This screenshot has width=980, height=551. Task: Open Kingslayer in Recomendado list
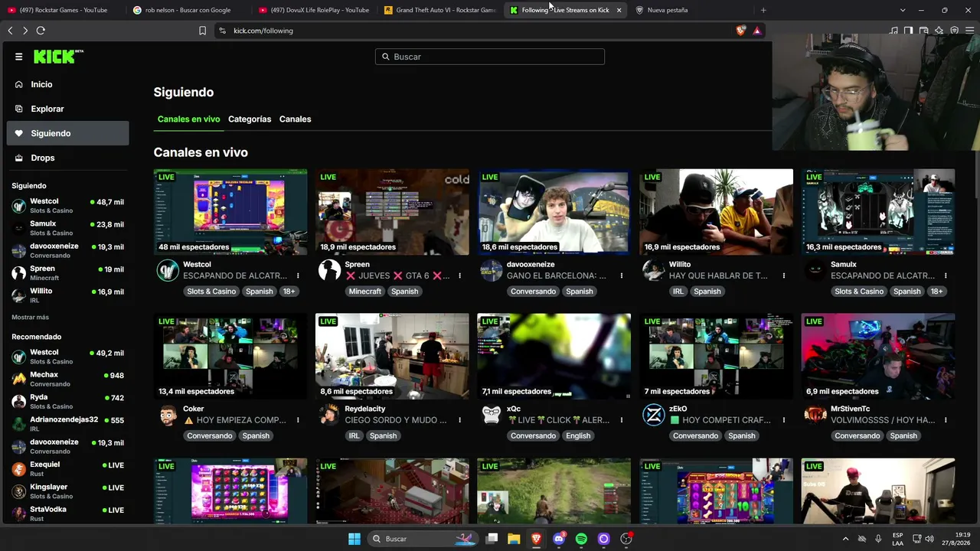tap(68, 491)
